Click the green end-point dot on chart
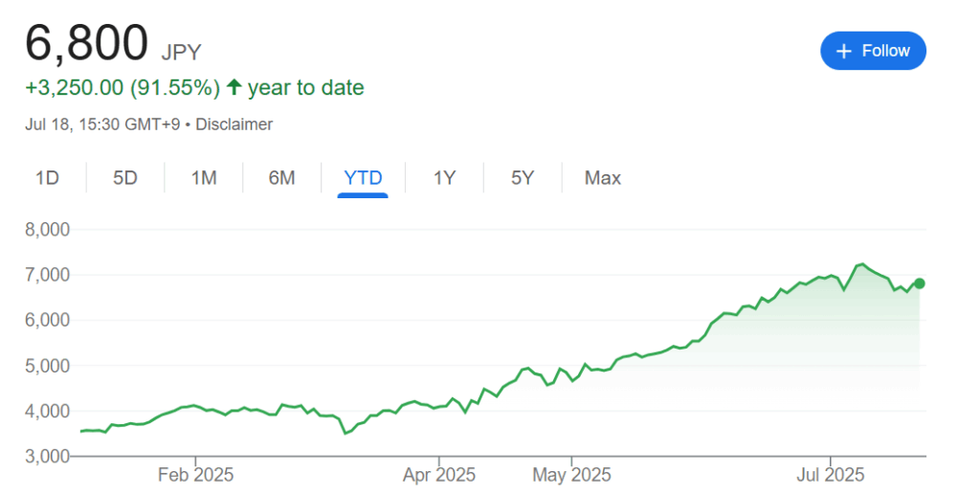Viewport: 980px width, 496px height. click(919, 283)
